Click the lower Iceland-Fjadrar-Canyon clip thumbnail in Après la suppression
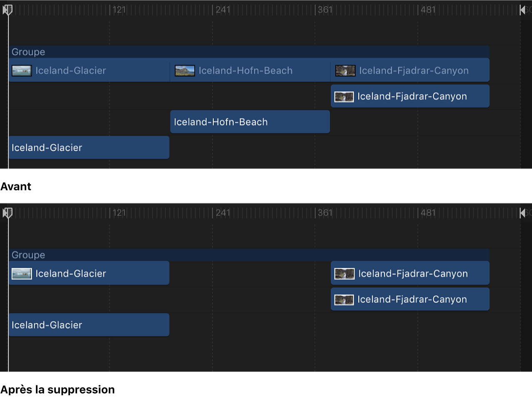The image size is (532, 399). point(344,299)
